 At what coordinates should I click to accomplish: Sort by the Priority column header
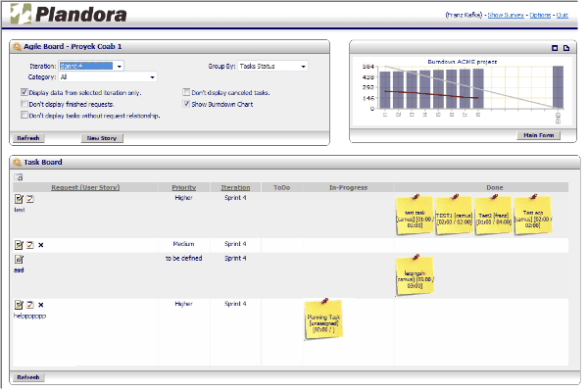(183, 186)
